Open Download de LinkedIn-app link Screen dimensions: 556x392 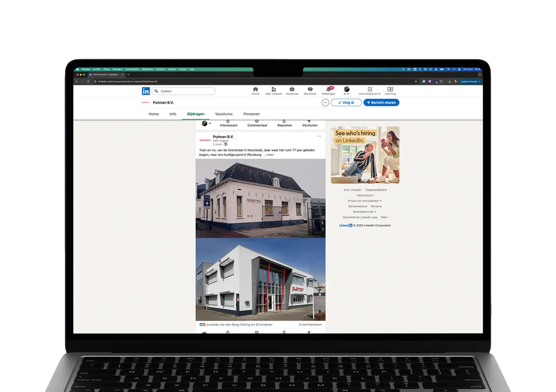pos(360,217)
